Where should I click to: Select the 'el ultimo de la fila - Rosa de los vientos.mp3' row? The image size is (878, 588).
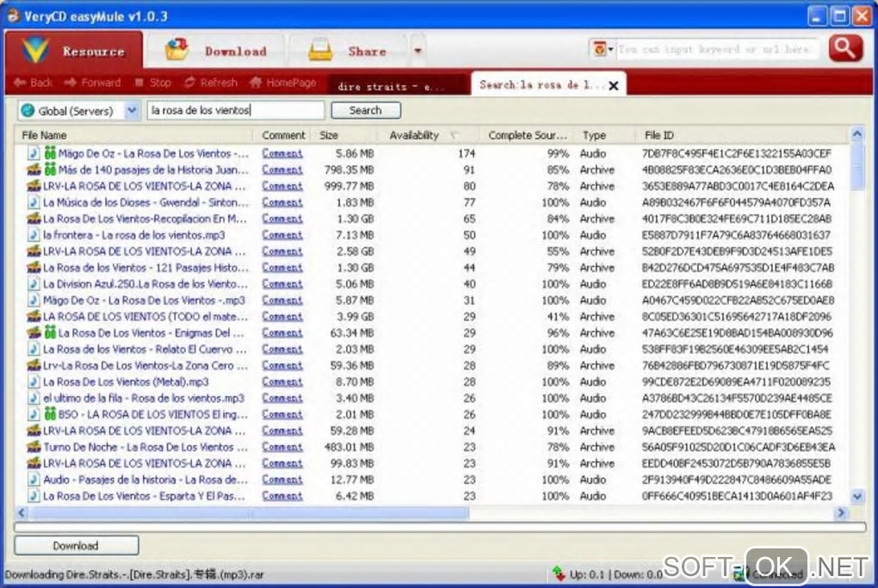click(x=431, y=398)
